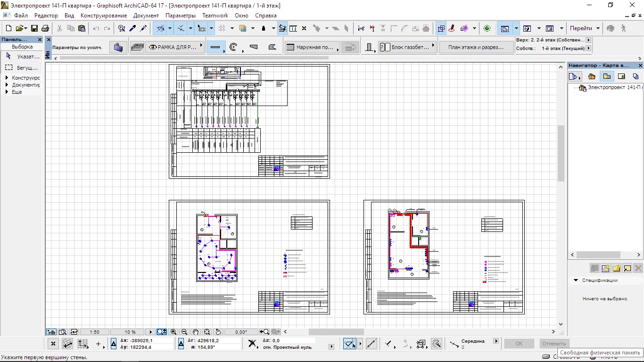Viewport: 644px width, 362px height.
Task: Toggle the layer eye РАМКА ДЛЯ Р... button
Action: 173,47
